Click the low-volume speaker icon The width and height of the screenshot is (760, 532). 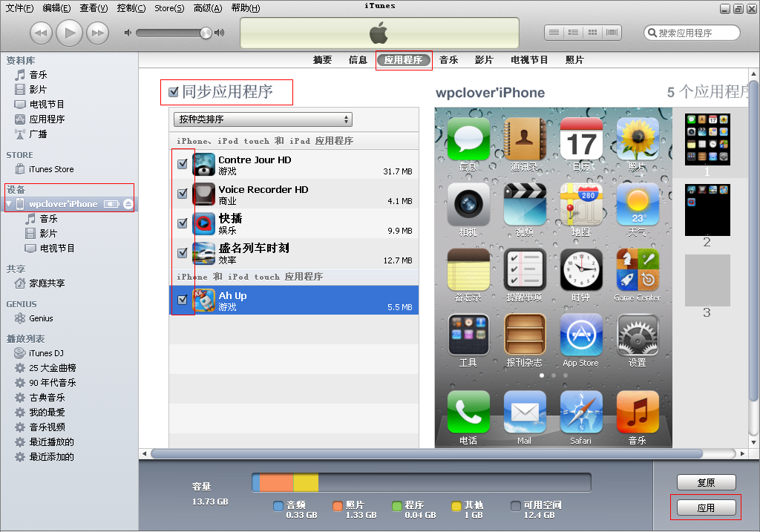[128, 33]
